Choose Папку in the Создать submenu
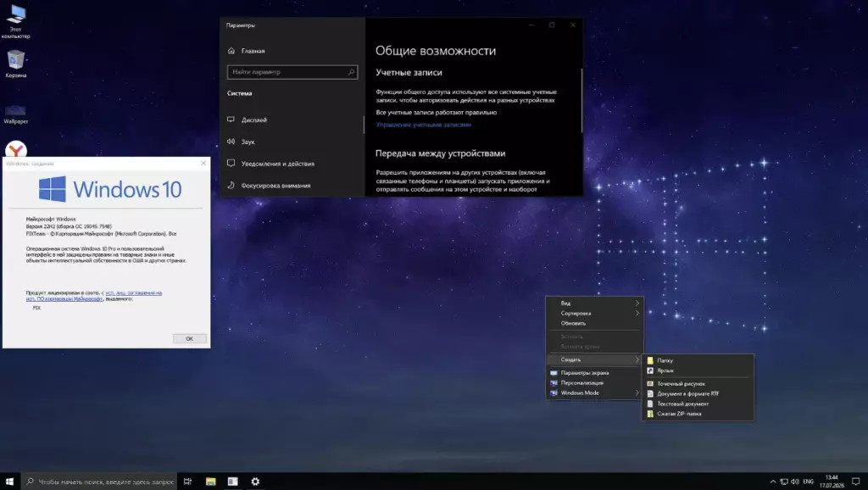868x490 pixels. (698, 360)
